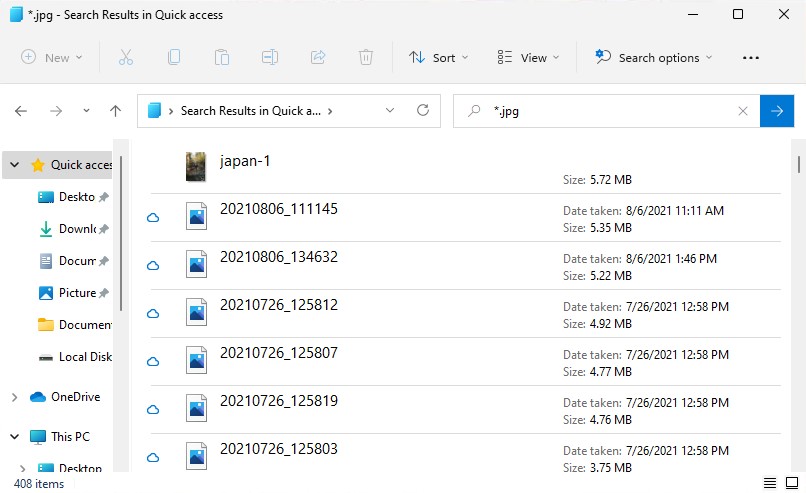Switch to details view icon in status bar

coord(770,483)
